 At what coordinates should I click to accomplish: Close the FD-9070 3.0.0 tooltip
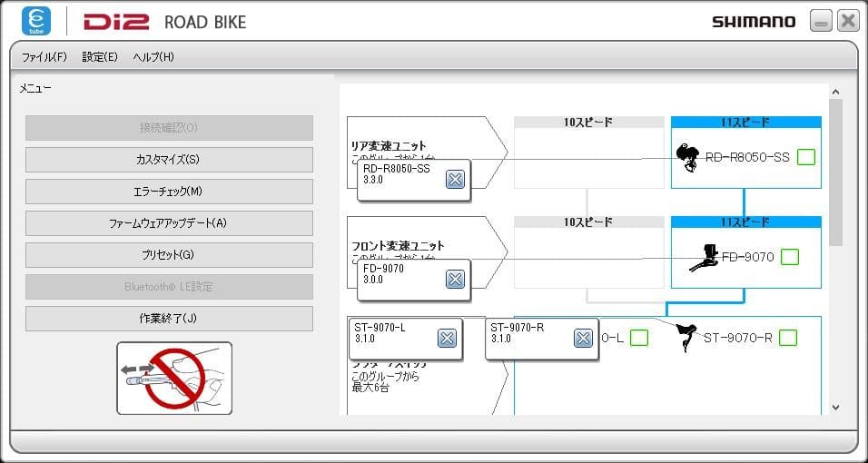[455, 279]
